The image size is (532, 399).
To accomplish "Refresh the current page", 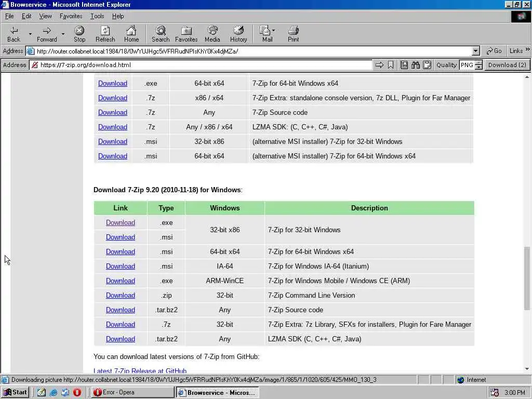I will (105, 34).
